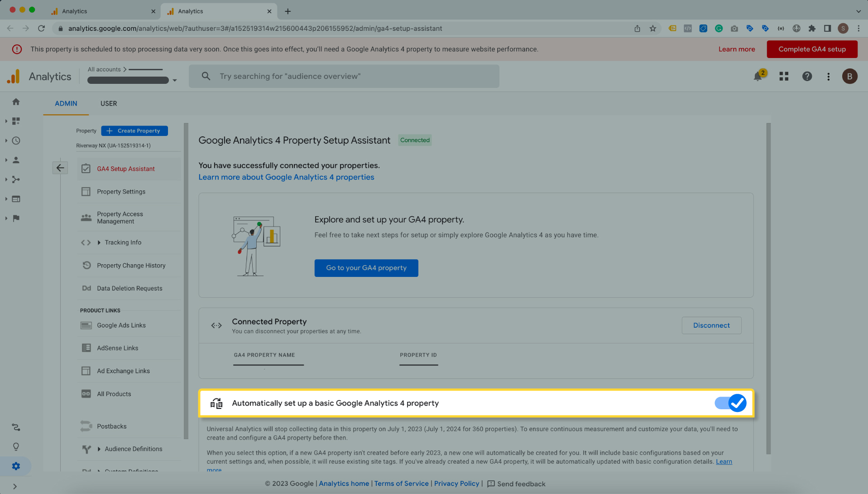868x494 pixels.
Task: Open the Audience person icon in sidebar
Action: (16, 160)
